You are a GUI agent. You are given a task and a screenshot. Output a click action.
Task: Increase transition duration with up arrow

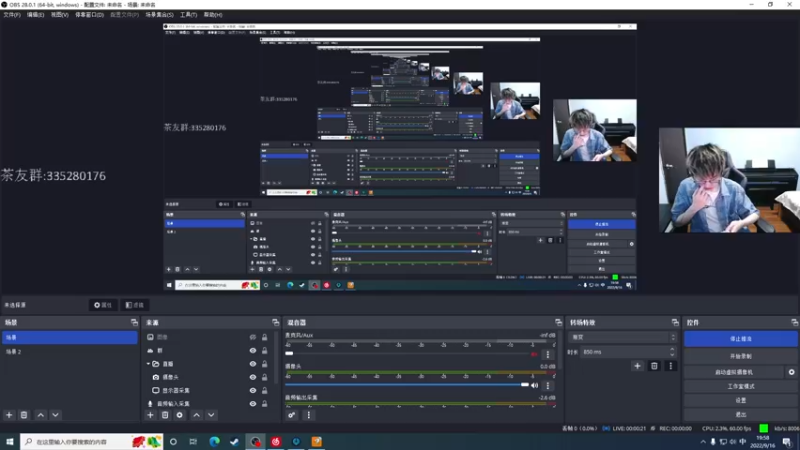point(672,349)
